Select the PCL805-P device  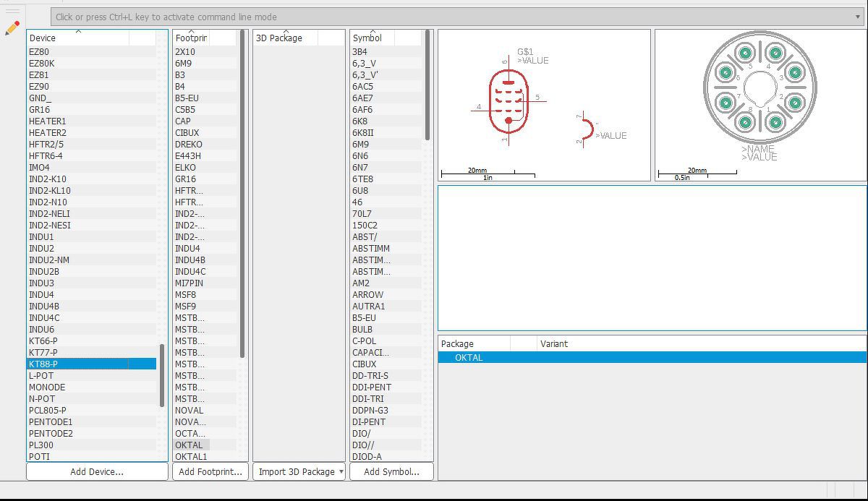click(92, 410)
